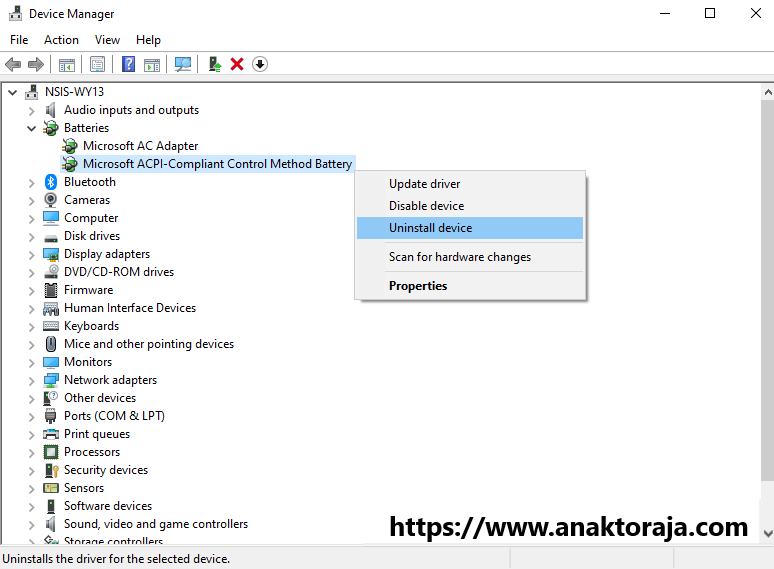This screenshot has width=774, height=569.
Task: Click the Keyboards icon
Action: click(x=51, y=326)
